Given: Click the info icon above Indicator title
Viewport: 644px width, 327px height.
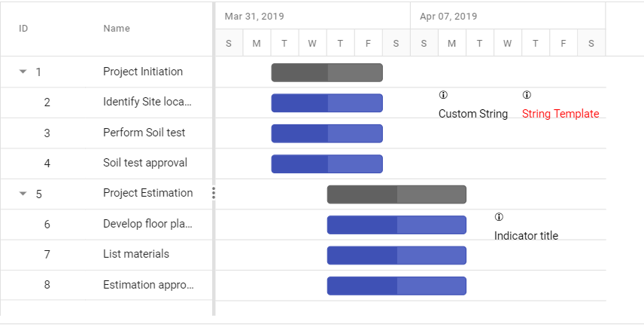Looking at the screenshot, I should tap(499, 217).
